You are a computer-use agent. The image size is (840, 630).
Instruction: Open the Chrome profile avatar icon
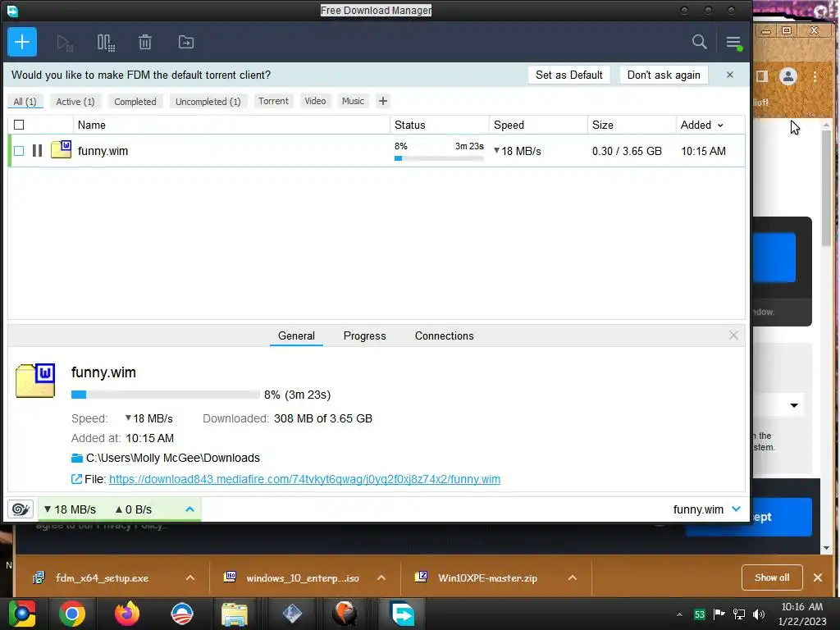788,76
